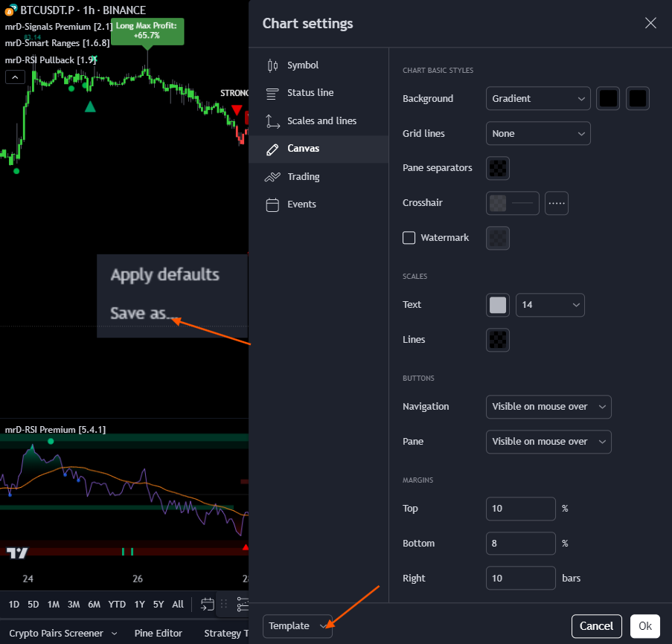Select the 5Y time range
This screenshot has width=672, height=644.
tap(159, 604)
